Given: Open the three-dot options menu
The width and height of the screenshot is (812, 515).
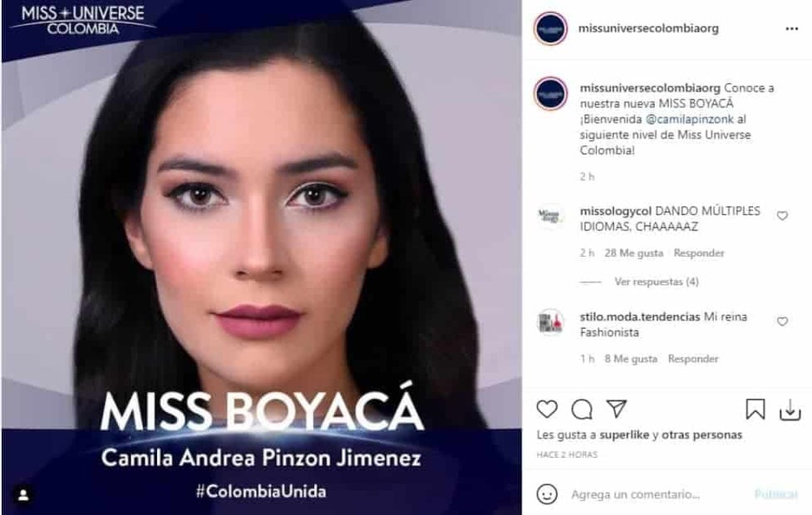Looking at the screenshot, I should [792, 28].
